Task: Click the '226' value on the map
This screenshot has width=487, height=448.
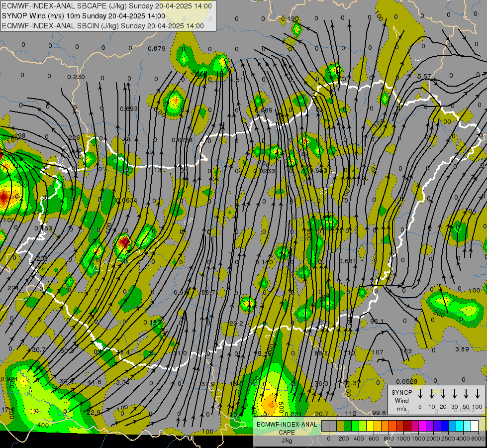Action: (x=74, y=138)
